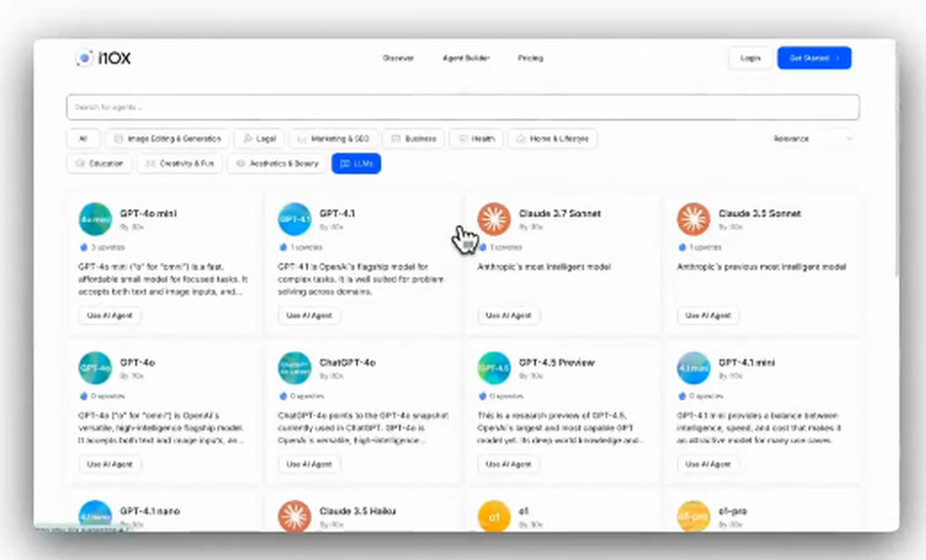The width and height of the screenshot is (926, 560).
Task: Filter by Marketing & SEO category
Action: (x=333, y=139)
